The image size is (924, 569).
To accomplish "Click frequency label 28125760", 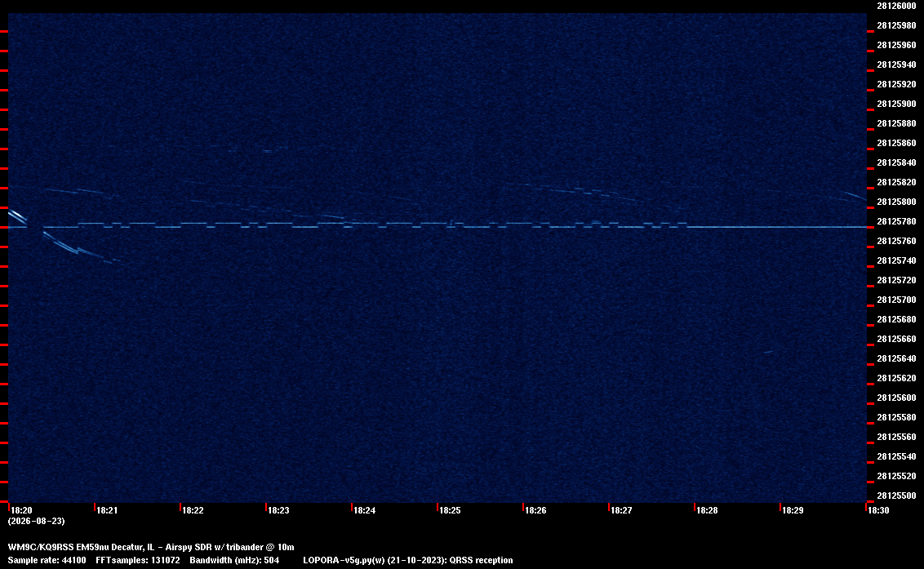I will point(896,241).
